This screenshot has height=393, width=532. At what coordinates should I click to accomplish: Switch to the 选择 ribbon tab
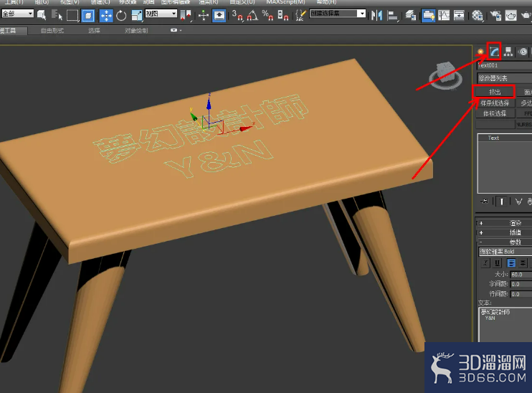click(94, 31)
